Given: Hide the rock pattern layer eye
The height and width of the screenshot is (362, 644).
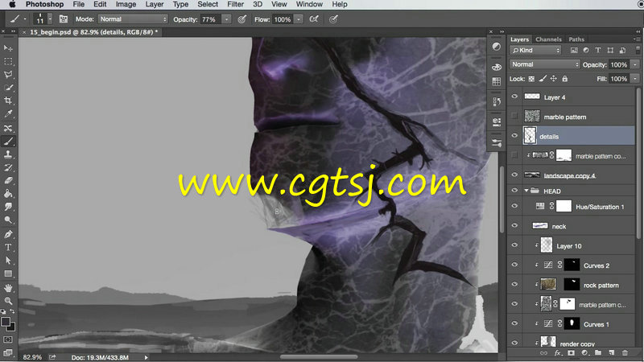Looking at the screenshot, I should [514, 285].
